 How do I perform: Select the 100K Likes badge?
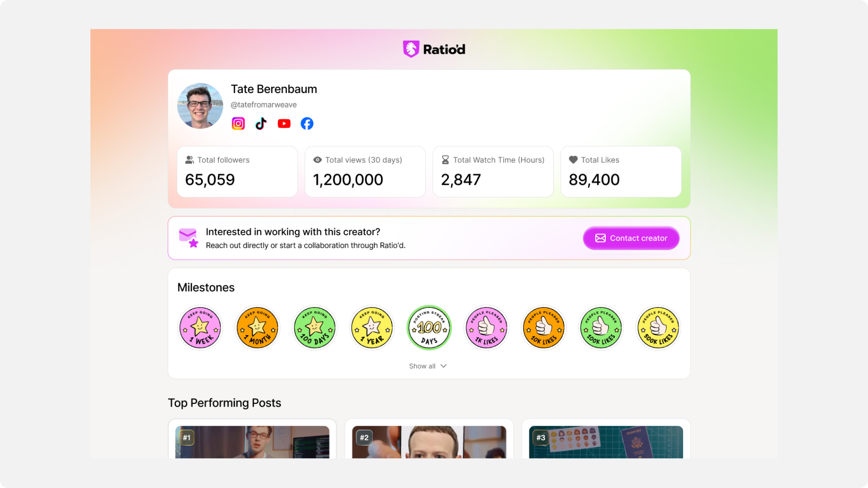pyautogui.click(x=601, y=328)
